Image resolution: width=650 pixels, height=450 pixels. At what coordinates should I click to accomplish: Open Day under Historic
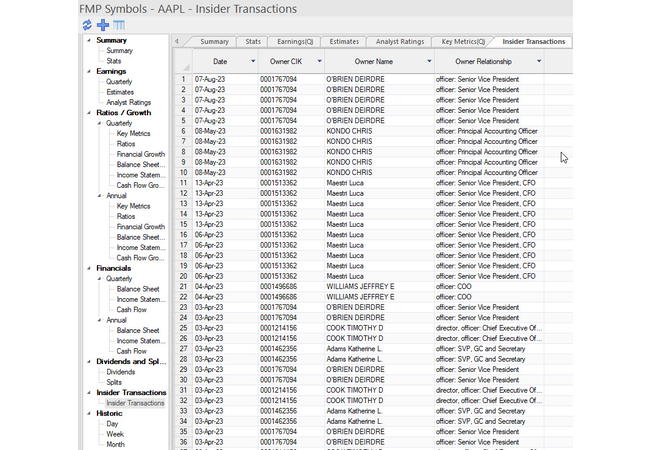click(x=112, y=423)
